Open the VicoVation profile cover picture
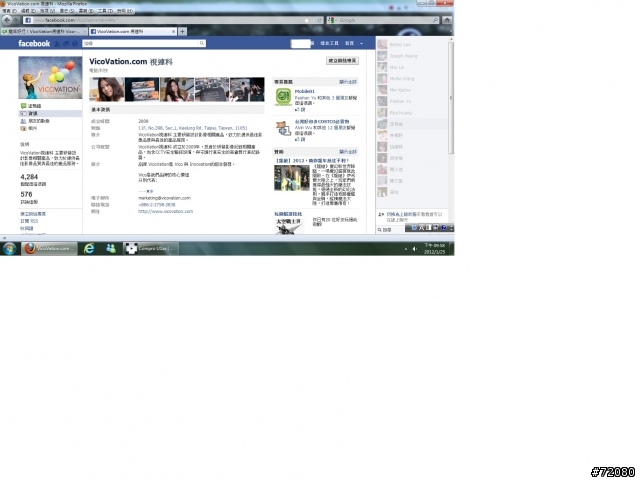 (x=50, y=78)
